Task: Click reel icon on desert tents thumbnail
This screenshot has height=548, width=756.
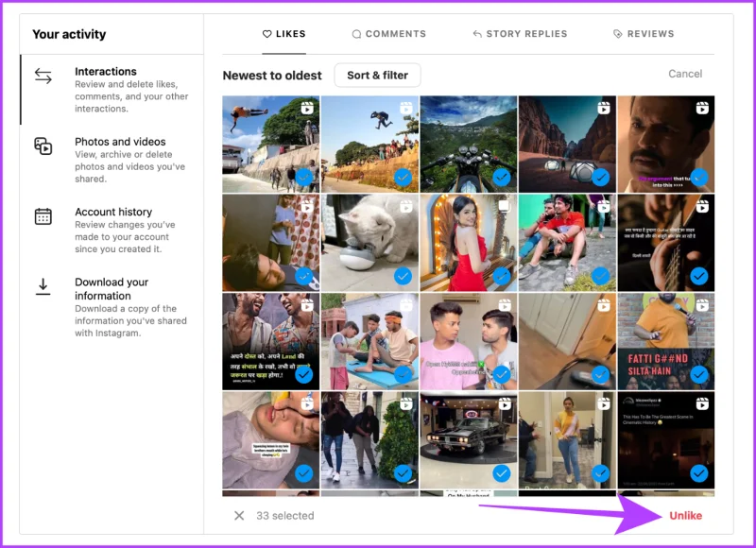Action: (x=604, y=108)
